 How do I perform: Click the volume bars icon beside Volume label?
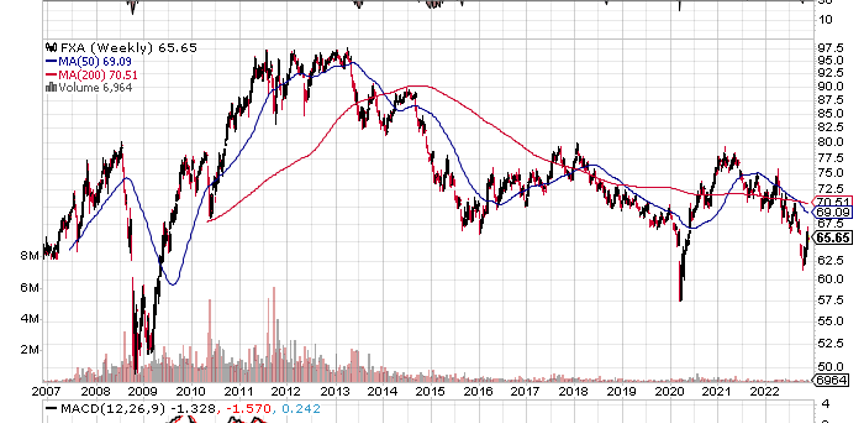52,87
